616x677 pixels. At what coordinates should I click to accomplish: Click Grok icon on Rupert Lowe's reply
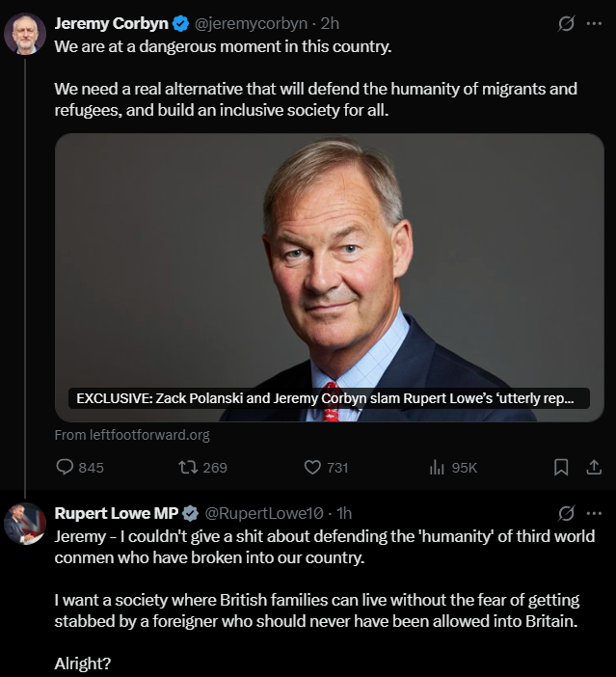tap(567, 512)
